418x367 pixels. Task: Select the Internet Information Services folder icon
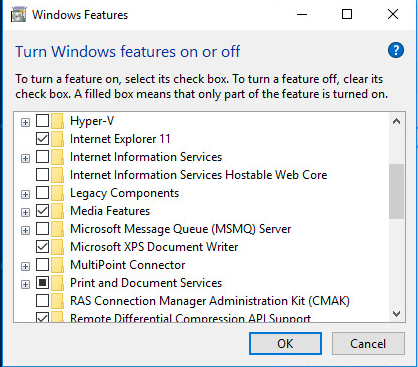click(x=57, y=157)
